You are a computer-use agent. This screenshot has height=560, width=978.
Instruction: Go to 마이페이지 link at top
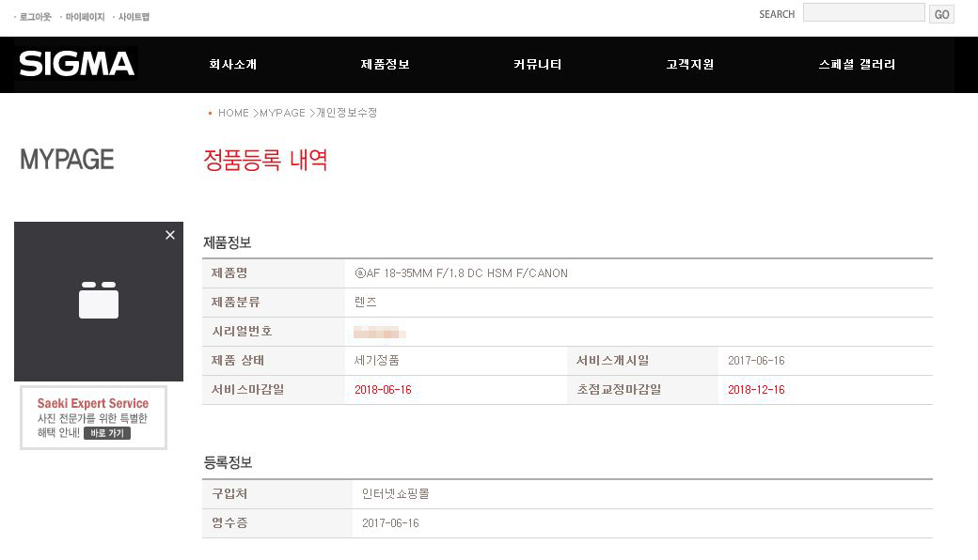(85, 17)
